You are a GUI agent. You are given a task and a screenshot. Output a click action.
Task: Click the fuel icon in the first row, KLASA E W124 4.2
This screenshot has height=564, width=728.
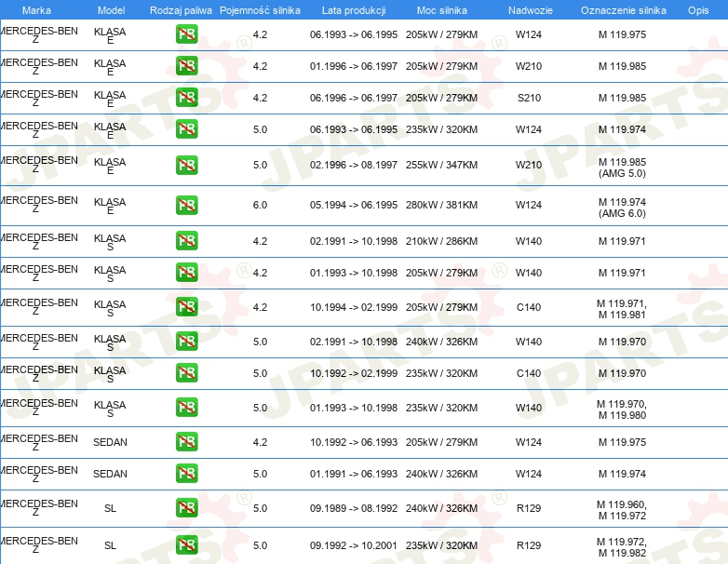point(186,34)
